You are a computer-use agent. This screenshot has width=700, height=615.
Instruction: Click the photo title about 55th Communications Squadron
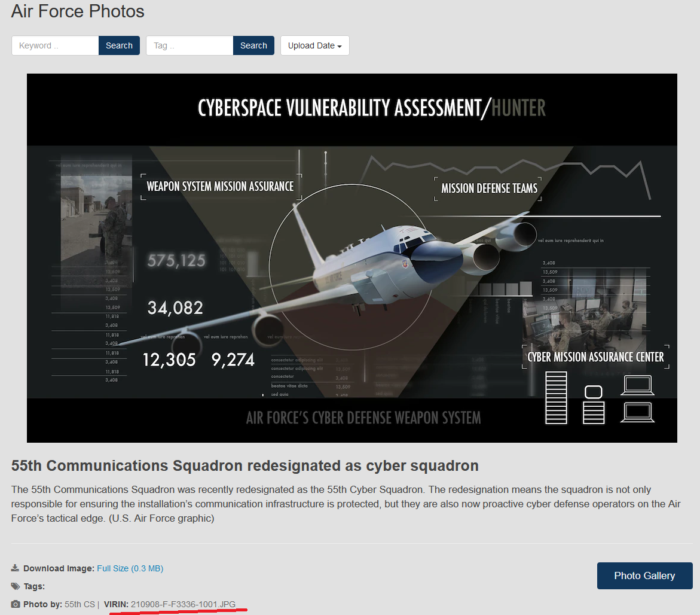coord(244,466)
